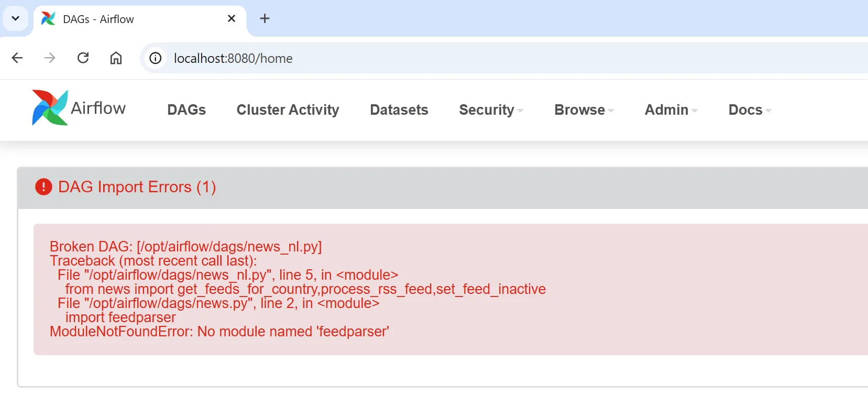This screenshot has height=406, width=868.
Task: Collapse the DAG Import Errors header
Action: [x=137, y=187]
